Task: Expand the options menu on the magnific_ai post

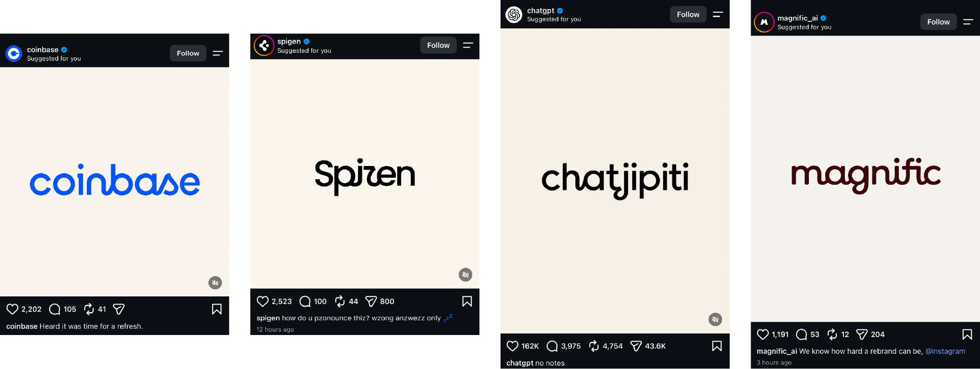Action: pos(968,22)
